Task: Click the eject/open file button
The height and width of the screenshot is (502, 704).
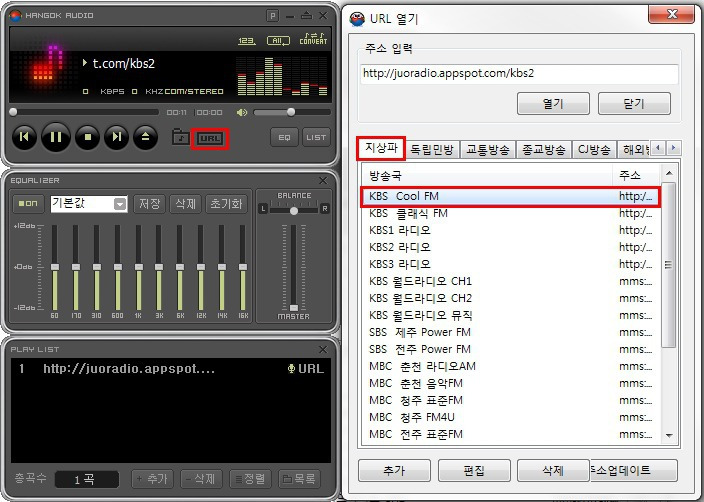Action: (x=145, y=137)
